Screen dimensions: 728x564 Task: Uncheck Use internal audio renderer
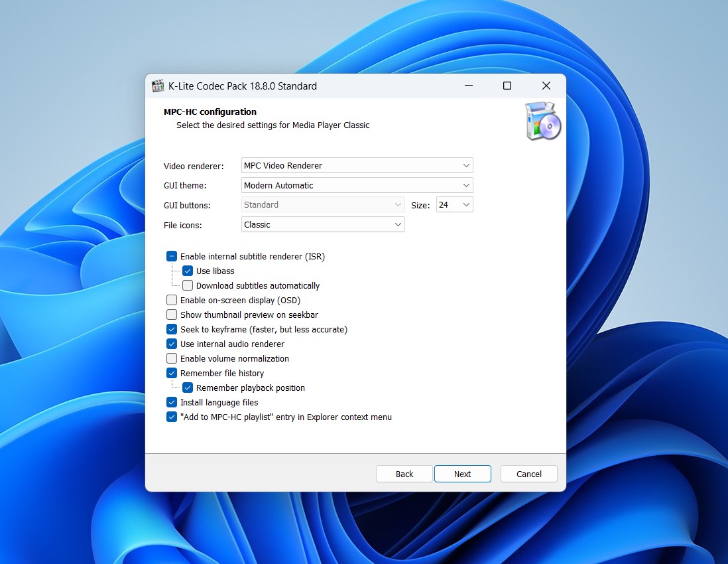click(172, 344)
